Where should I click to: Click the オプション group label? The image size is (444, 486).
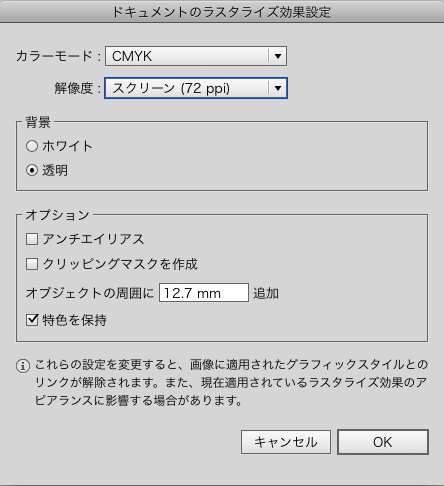tap(57, 215)
